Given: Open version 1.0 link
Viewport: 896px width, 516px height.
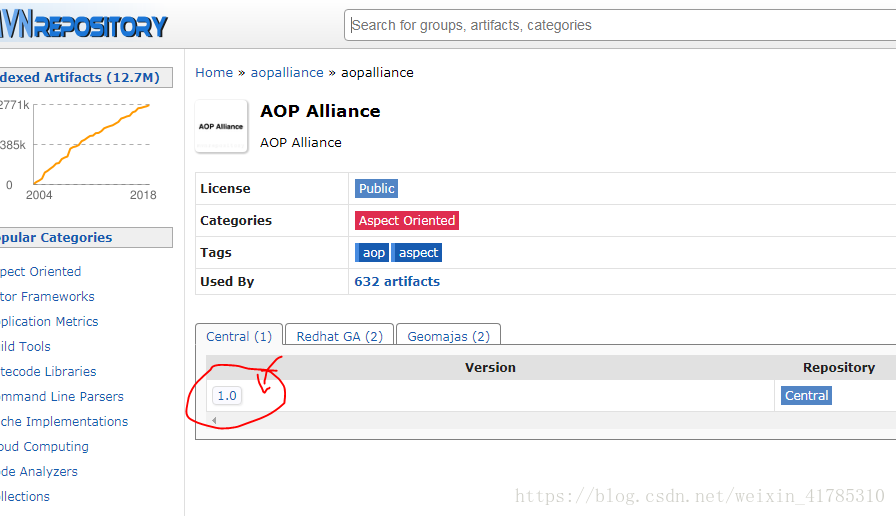Looking at the screenshot, I should pos(227,395).
